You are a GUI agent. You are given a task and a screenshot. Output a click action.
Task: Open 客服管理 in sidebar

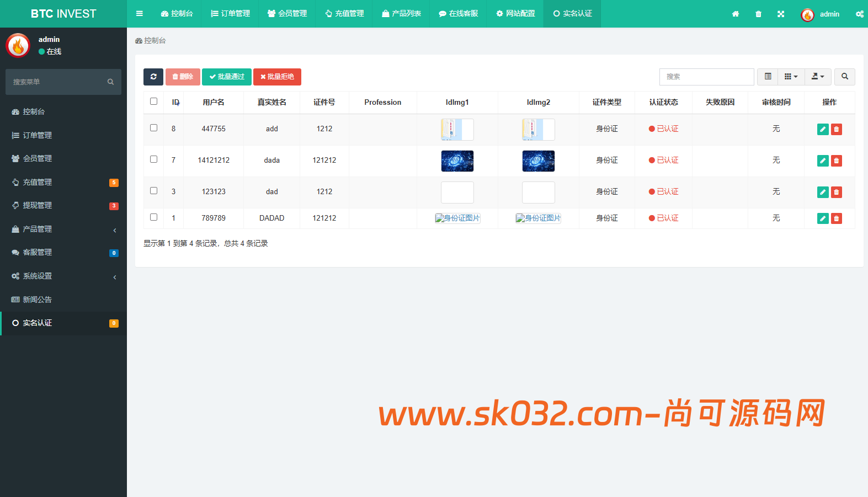(63, 252)
